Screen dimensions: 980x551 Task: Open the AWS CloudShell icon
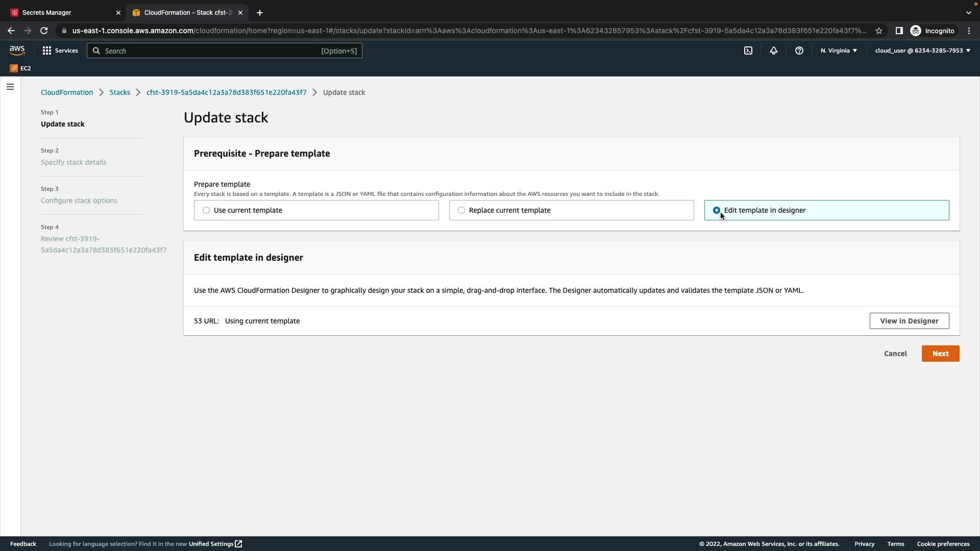tap(748, 51)
